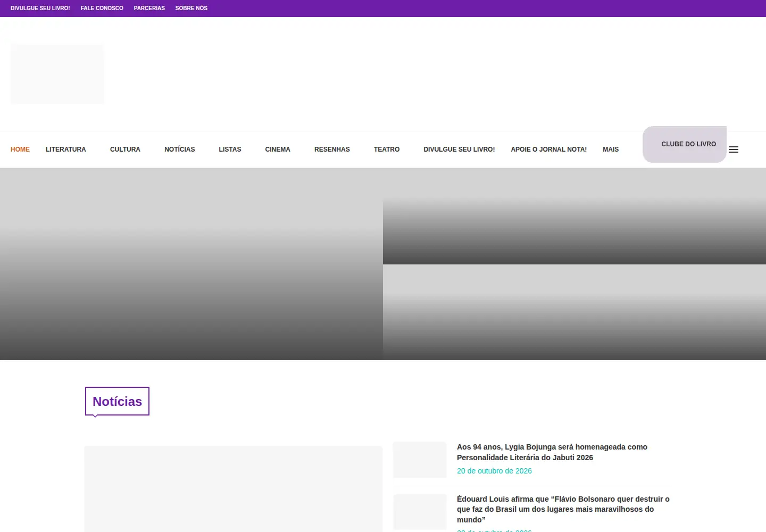Click the Notícias section heading

coord(117,401)
